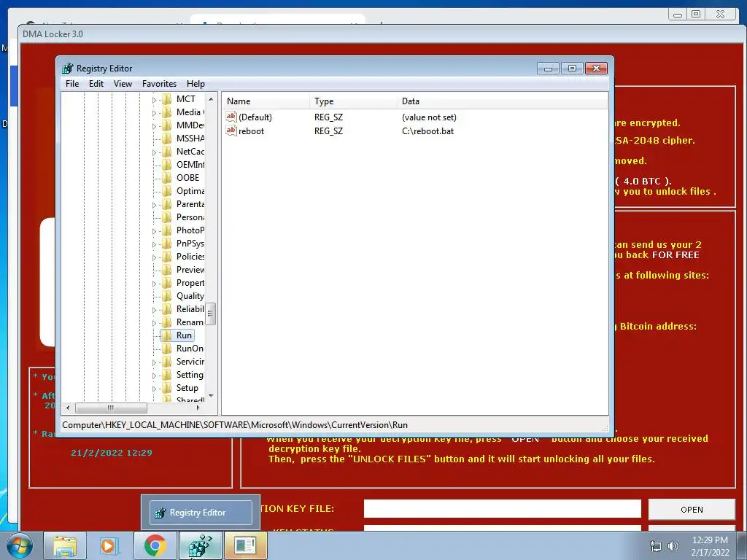Click the Name column header
This screenshot has width=747, height=560.
[266, 101]
